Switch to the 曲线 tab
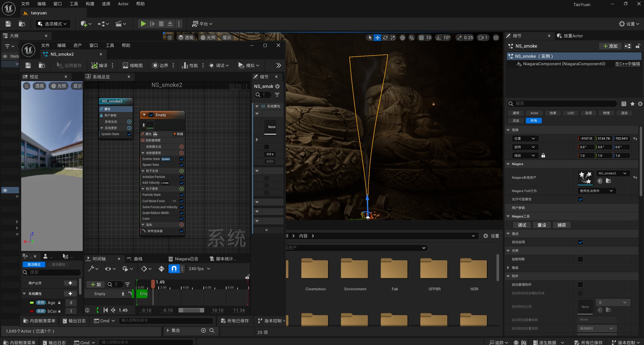The height and width of the screenshot is (345, 644). [135, 259]
